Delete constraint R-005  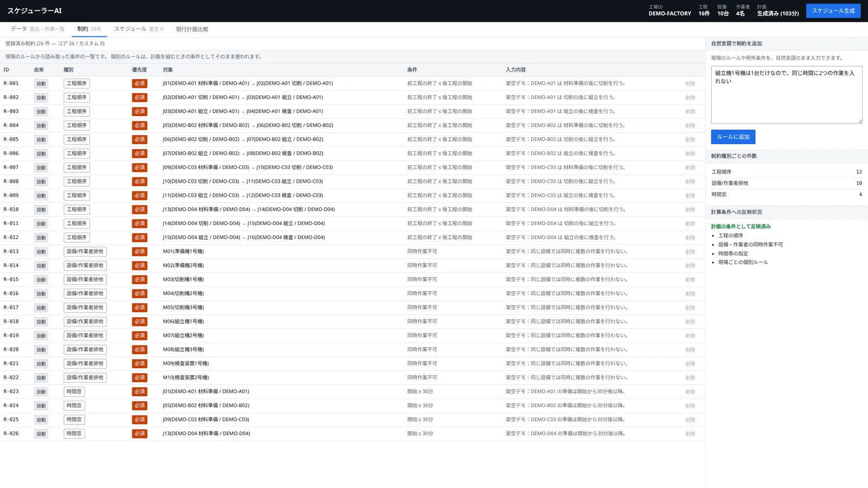coord(690,140)
